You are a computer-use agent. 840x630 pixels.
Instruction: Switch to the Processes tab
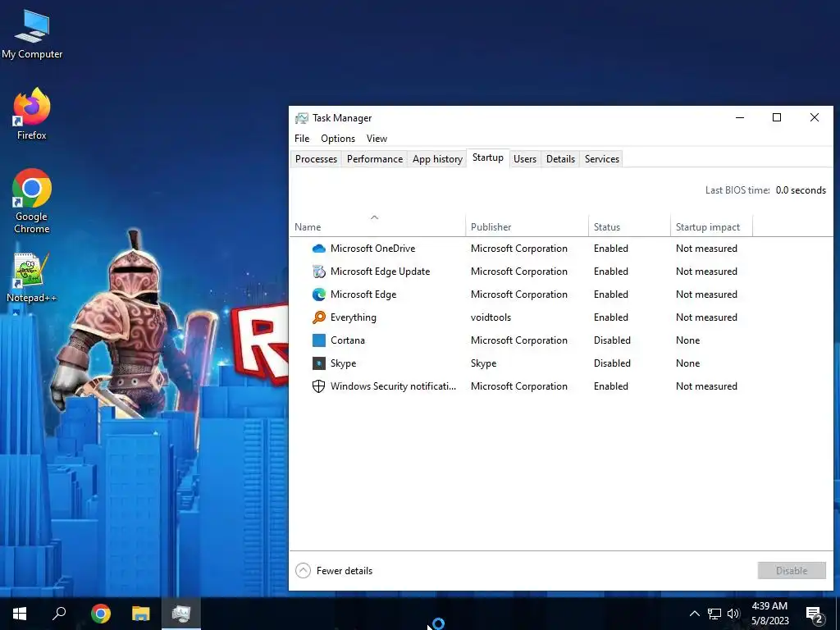[316, 159]
